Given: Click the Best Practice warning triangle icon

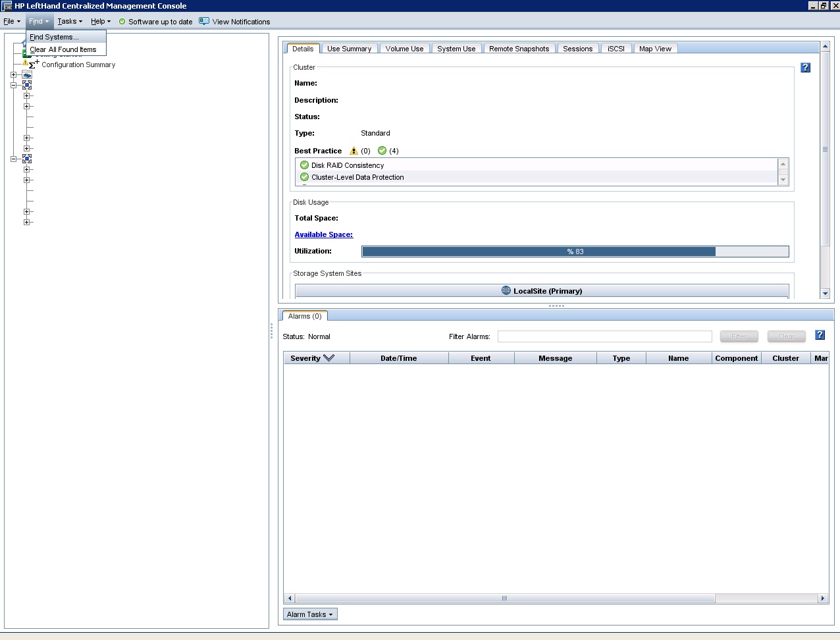Looking at the screenshot, I should (354, 151).
